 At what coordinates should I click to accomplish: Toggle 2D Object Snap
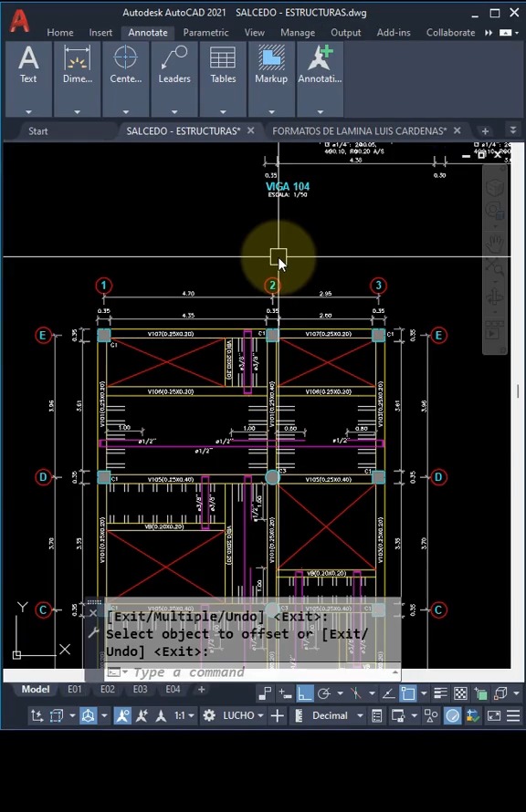[x=408, y=692]
